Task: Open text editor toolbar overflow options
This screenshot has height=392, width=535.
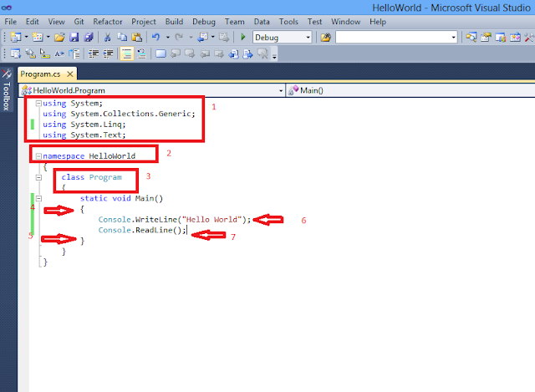Action: [x=274, y=54]
